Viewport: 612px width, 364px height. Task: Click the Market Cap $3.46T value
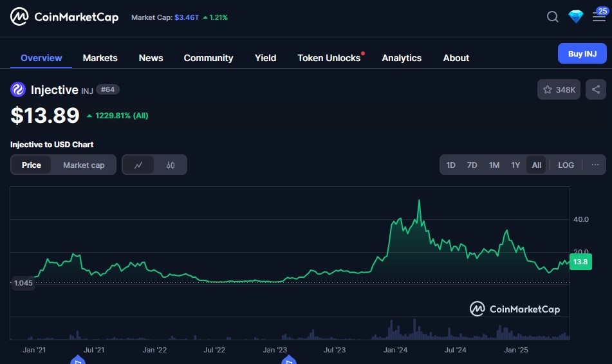[x=187, y=17]
